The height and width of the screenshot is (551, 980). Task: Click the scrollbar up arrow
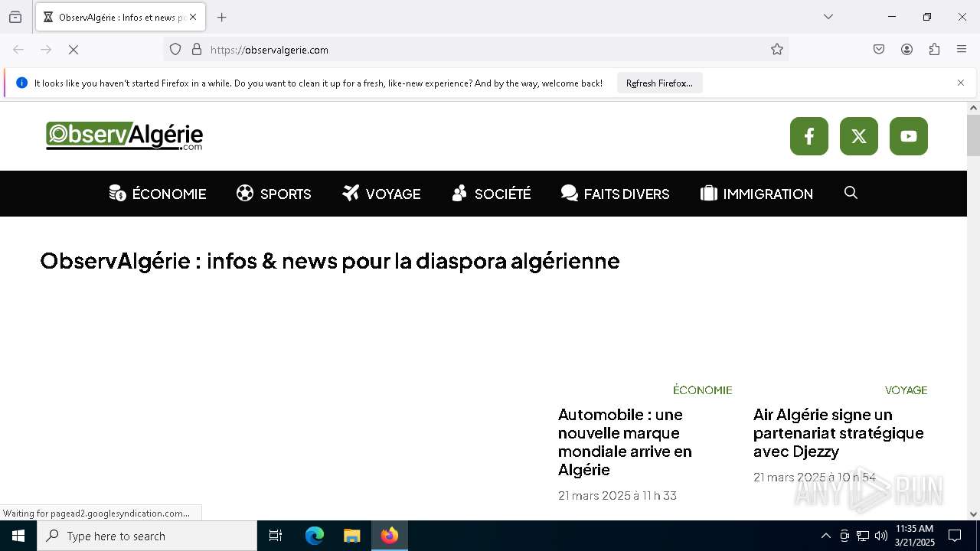tap(973, 108)
